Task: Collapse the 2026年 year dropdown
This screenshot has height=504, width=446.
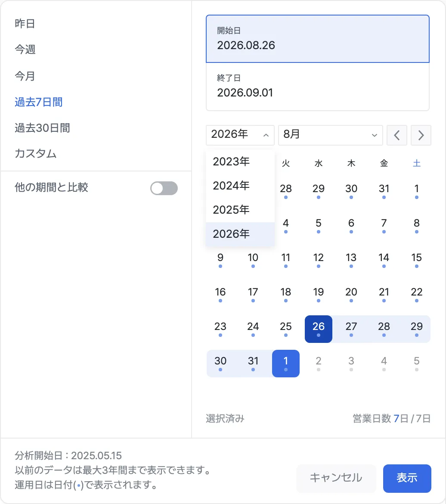Action: coord(240,135)
